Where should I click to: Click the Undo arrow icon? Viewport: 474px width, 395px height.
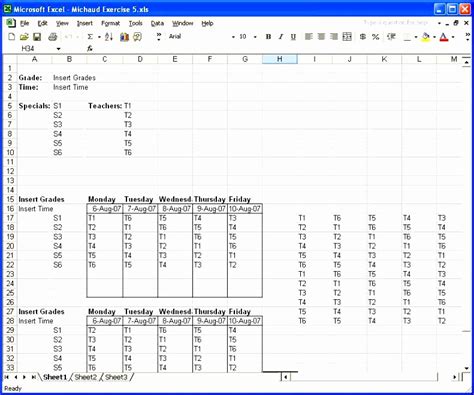click(68, 37)
